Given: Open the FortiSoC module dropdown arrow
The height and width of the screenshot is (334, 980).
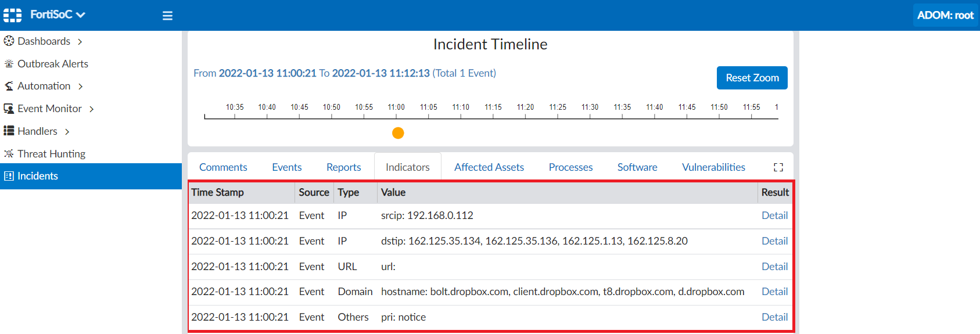Looking at the screenshot, I should [x=81, y=15].
